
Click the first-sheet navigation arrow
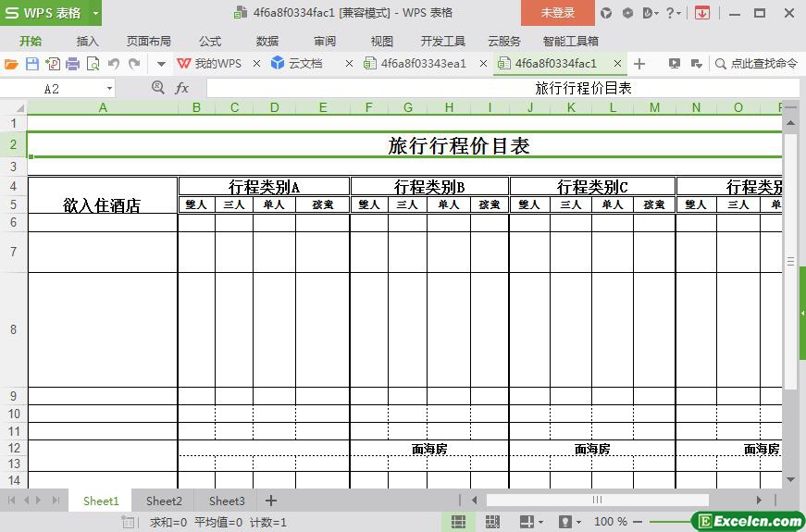tap(11, 501)
